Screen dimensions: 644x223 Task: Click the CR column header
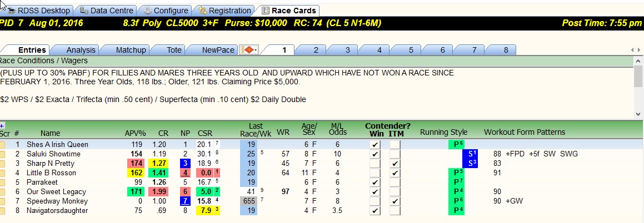click(x=163, y=133)
